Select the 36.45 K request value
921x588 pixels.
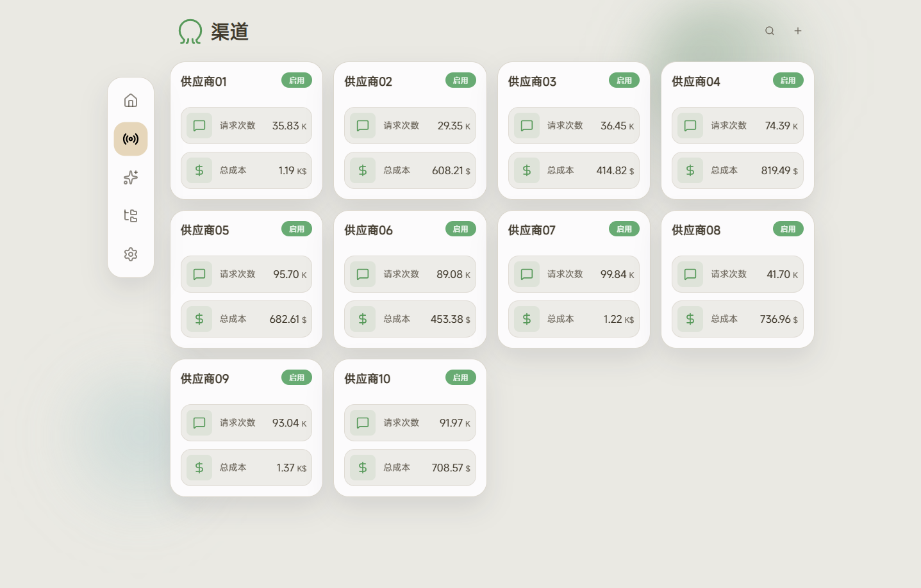click(617, 126)
